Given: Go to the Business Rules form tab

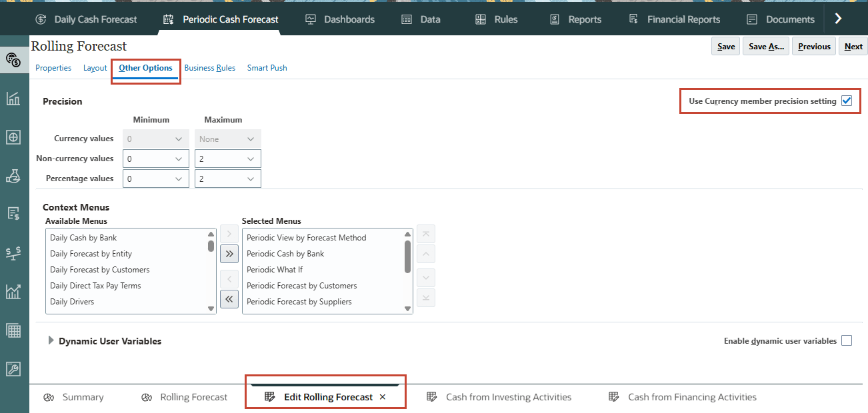Looking at the screenshot, I should [210, 68].
